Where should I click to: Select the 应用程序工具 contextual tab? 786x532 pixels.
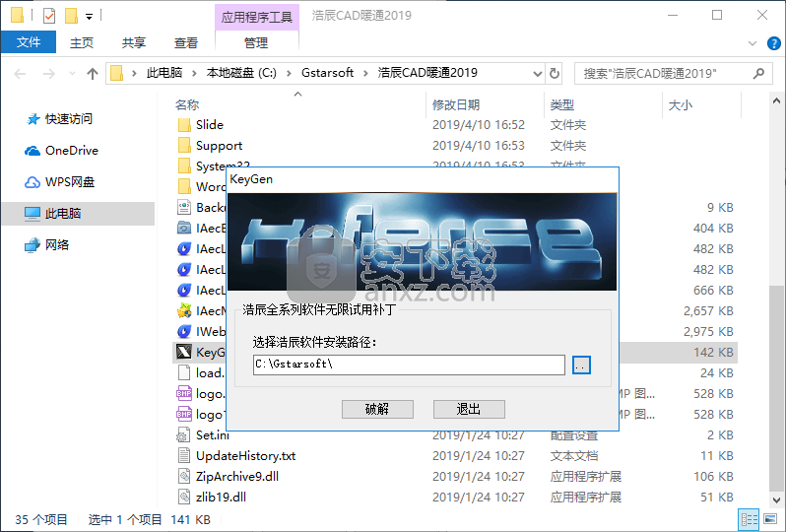(257, 17)
